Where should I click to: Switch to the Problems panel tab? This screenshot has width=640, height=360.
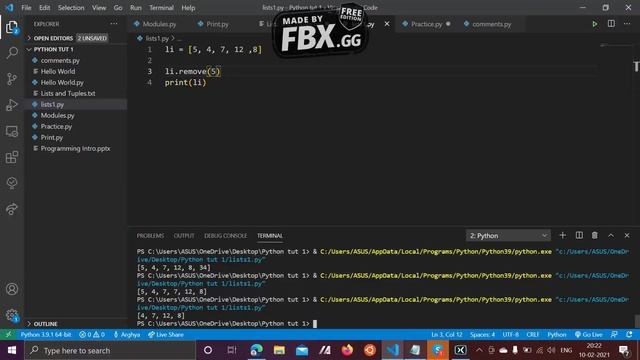point(150,236)
